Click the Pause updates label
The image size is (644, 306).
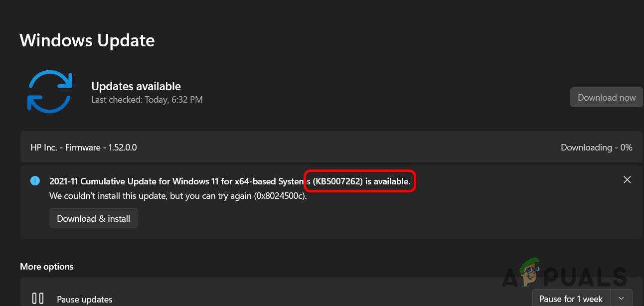84,300
